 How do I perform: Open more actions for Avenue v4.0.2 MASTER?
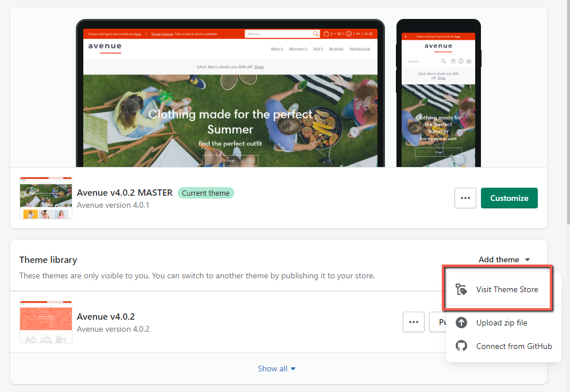click(x=465, y=198)
